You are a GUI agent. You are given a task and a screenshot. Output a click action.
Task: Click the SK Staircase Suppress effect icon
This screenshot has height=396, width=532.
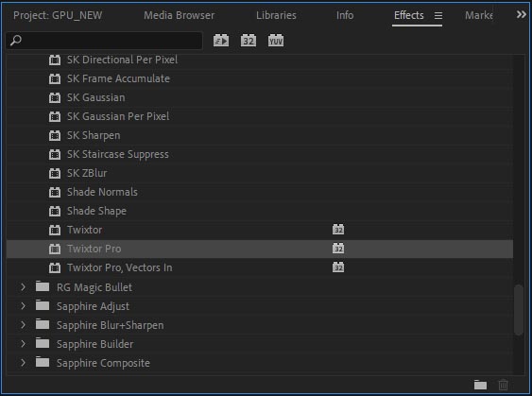(55, 154)
